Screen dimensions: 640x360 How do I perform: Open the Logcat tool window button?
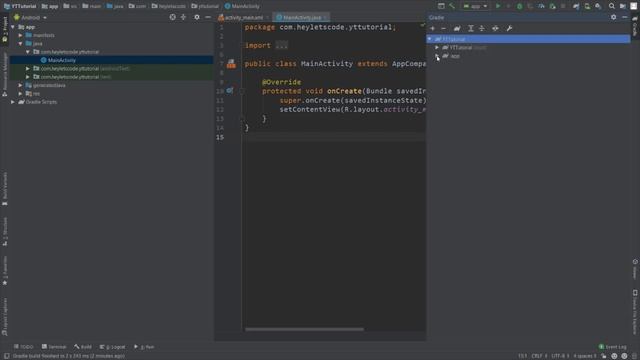[113, 347]
